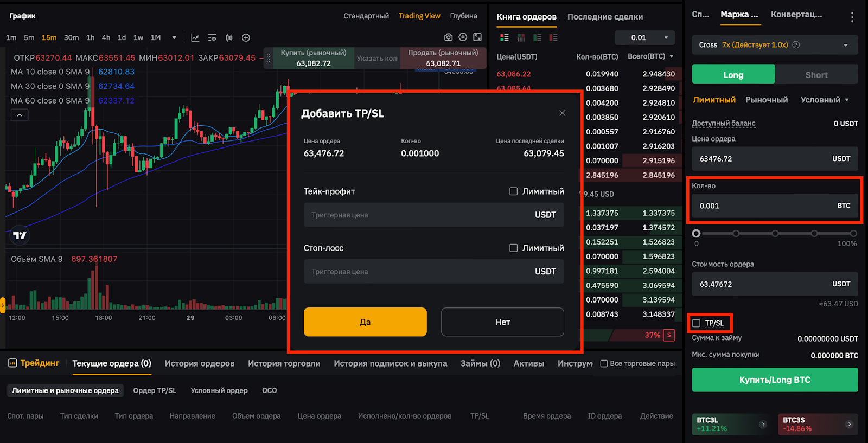Open the three-dot more options menu
The image size is (868, 443).
(x=852, y=17)
